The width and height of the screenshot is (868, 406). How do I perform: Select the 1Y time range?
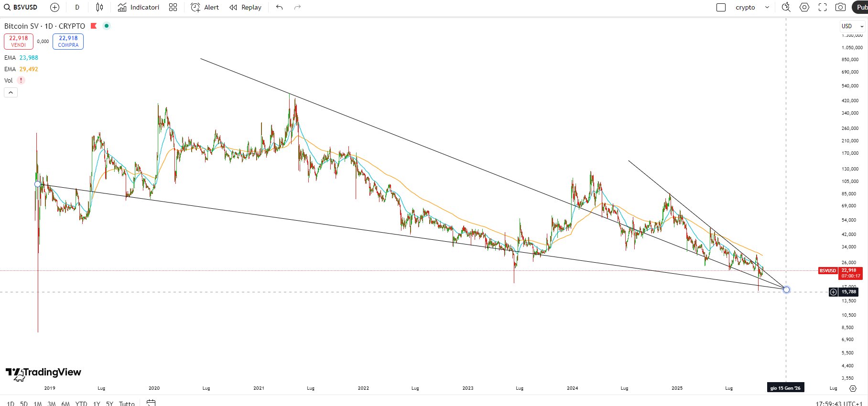click(x=97, y=404)
